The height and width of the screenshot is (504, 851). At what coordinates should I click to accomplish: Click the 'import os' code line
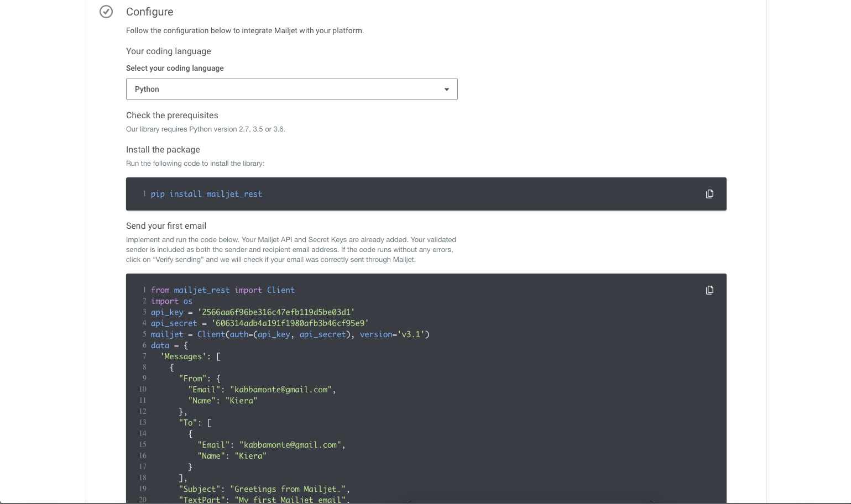(171, 301)
